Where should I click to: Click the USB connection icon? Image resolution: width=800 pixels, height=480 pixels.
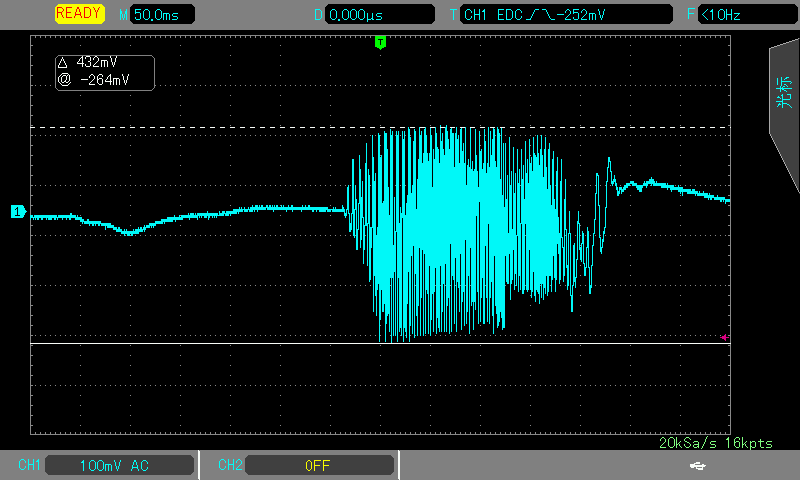(697, 465)
